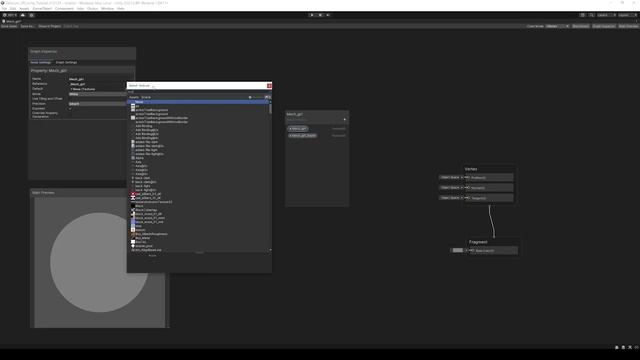Click the Default texture object field
The height and width of the screenshot is (360, 640).
point(98,89)
